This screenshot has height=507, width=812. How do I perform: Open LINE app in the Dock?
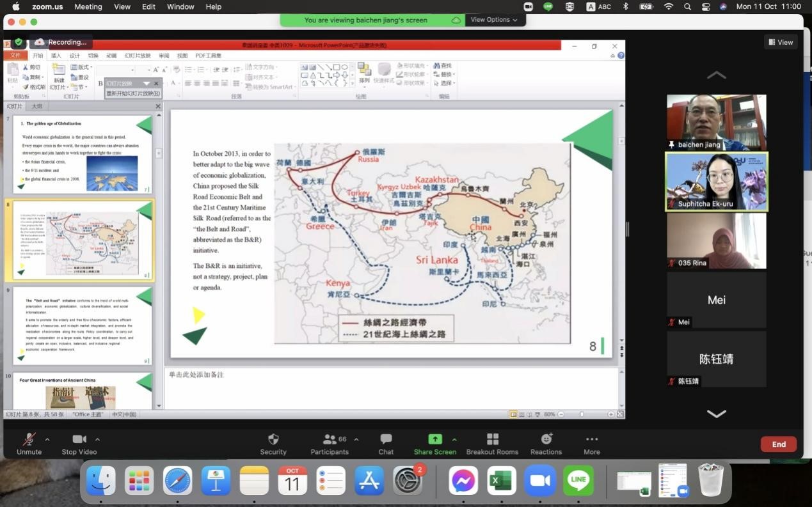pyautogui.click(x=578, y=481)
